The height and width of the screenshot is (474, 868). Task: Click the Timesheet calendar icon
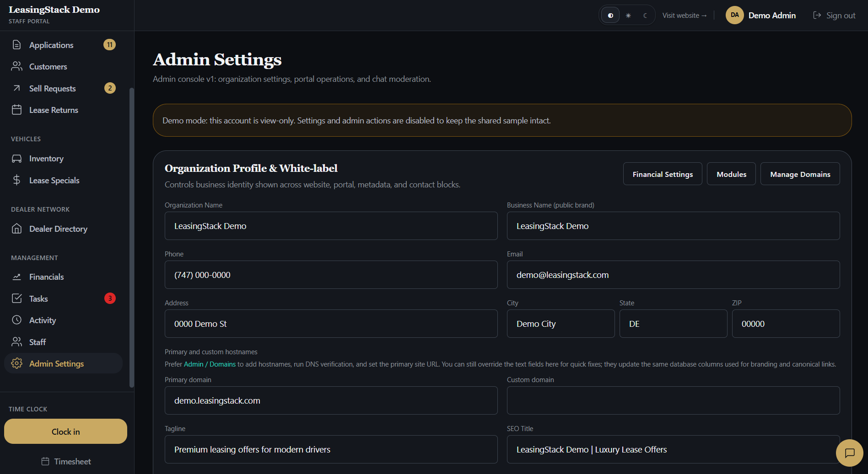pos(45,461)
